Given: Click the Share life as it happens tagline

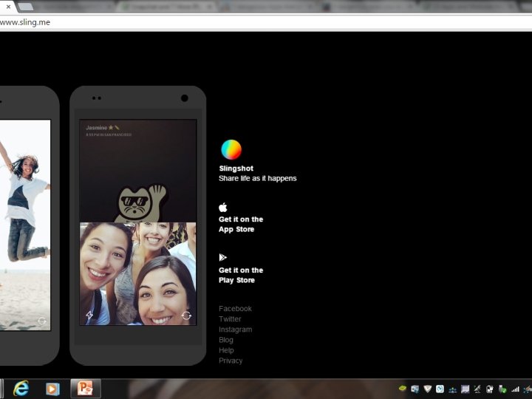Looking at the screenshot, I should point(258,179).
